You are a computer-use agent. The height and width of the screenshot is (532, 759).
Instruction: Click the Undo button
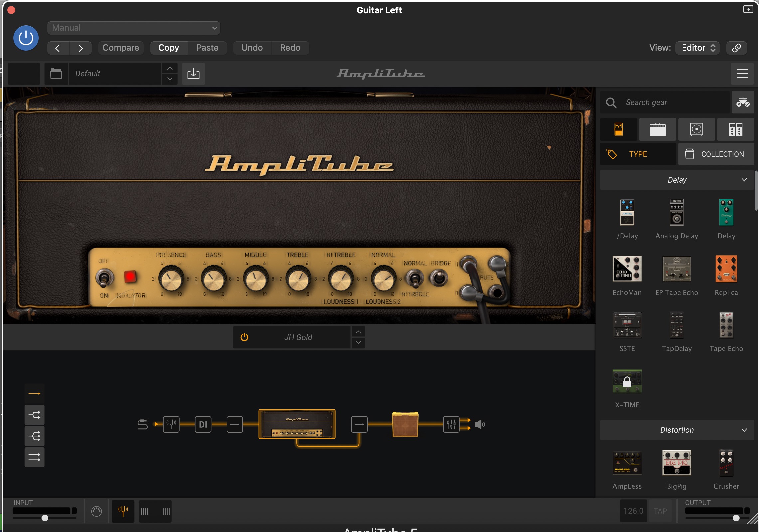[252, 48]
